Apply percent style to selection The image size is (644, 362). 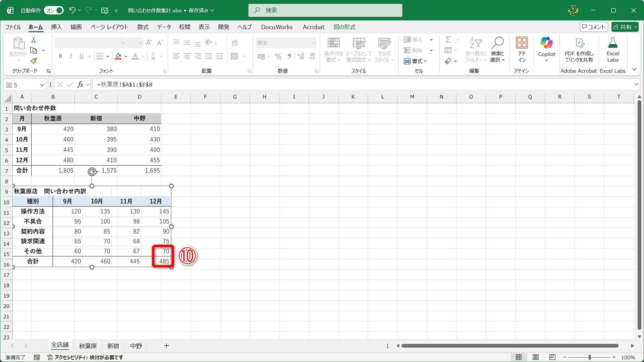(x=278, y=56)
